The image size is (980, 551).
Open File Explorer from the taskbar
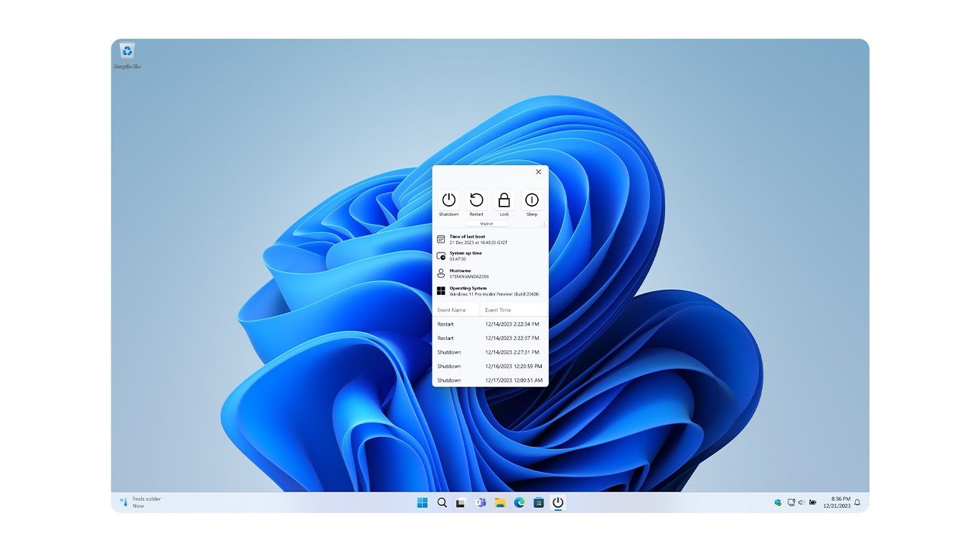click(500, 502)
